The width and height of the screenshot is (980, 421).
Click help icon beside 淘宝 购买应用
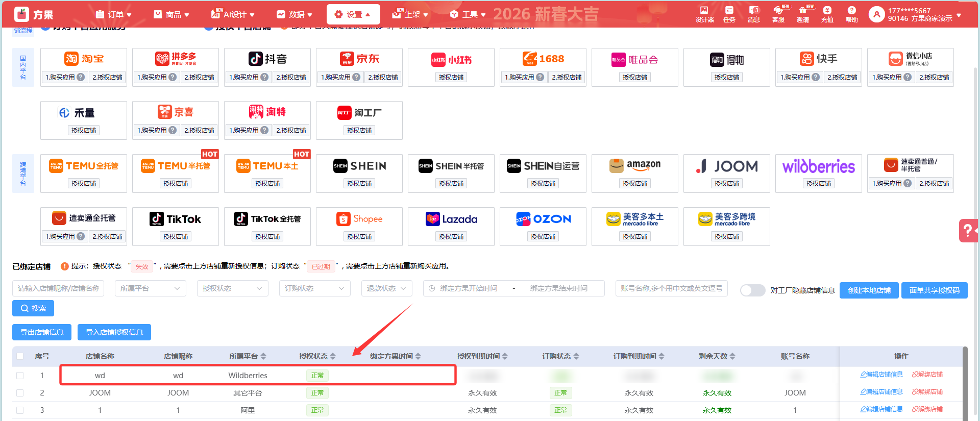pos(81,77)
